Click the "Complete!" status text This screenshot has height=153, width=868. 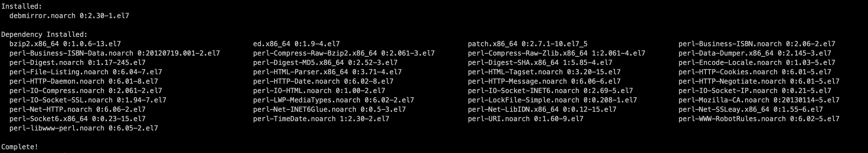(20, 147)
